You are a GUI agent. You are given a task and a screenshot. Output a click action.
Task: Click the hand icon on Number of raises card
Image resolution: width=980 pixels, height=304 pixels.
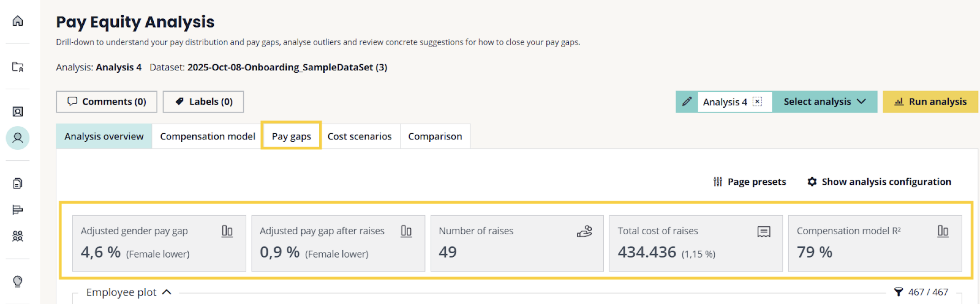coord(584,231)
